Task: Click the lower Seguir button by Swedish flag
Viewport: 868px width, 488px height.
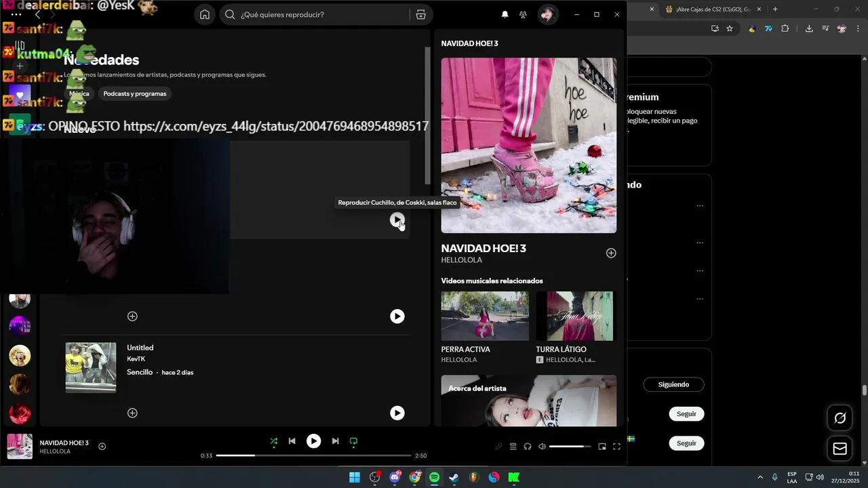Action: [686, 443]
